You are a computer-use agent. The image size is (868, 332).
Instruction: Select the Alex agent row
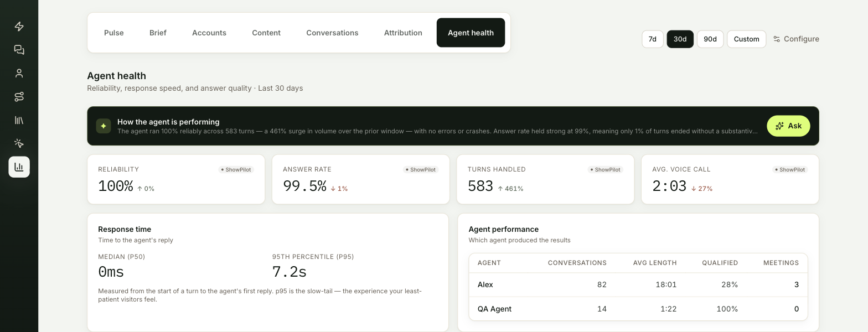(638, 284)
